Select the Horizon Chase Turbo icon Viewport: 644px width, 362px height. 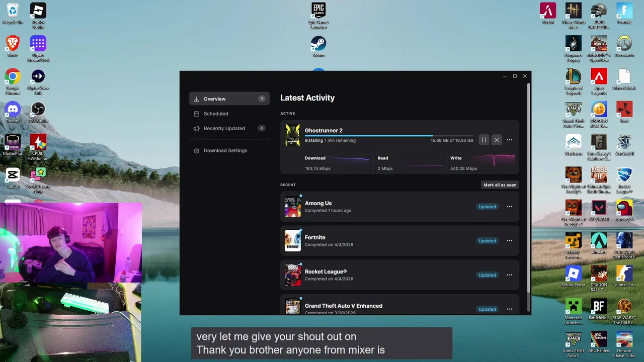tap(624, 344)
